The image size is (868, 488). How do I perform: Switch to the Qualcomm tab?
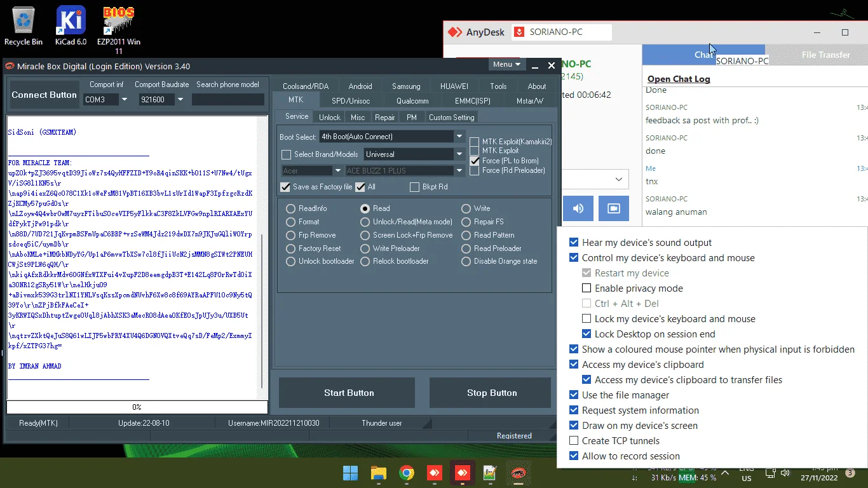[x=412, y=100]
